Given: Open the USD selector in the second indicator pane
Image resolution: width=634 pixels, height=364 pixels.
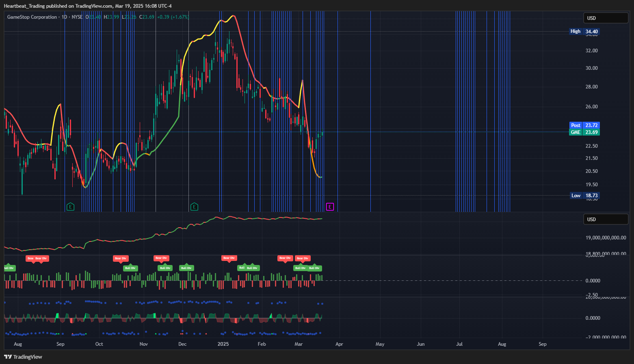Looking at the screenshot, I should 606,219.
